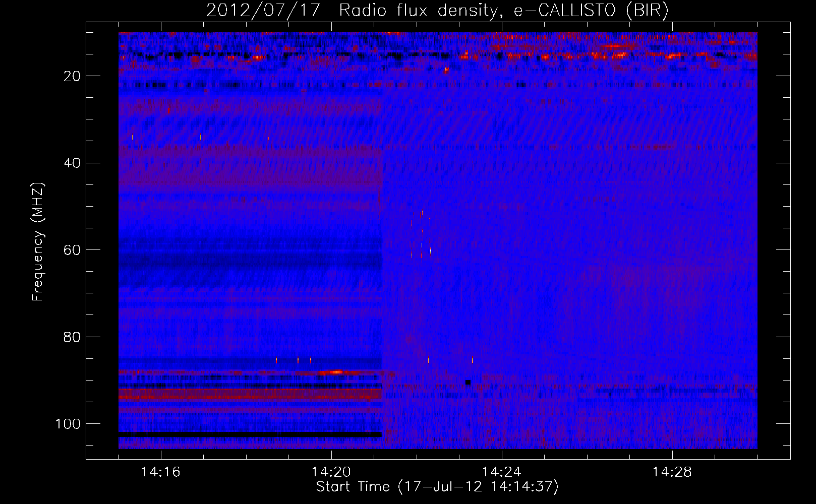Click the long black horizontal band near 102 MHz
This screenshot has height=504, width=816.
pos(250,434)
